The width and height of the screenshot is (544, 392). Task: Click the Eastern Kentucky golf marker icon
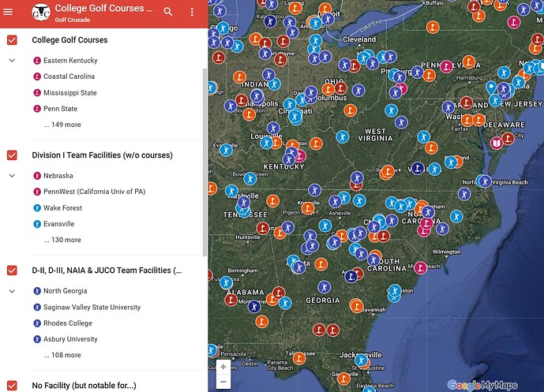pyautogui.click(x=37, y=61)
